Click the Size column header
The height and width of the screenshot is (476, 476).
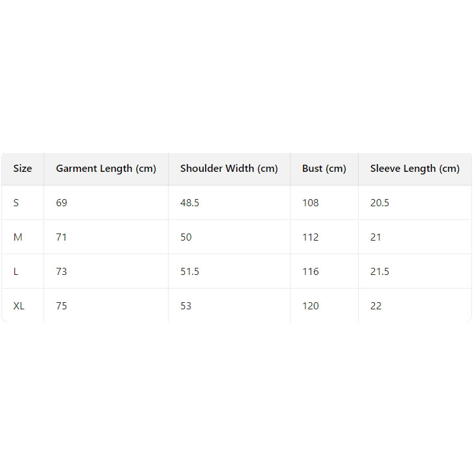point(23,169)
